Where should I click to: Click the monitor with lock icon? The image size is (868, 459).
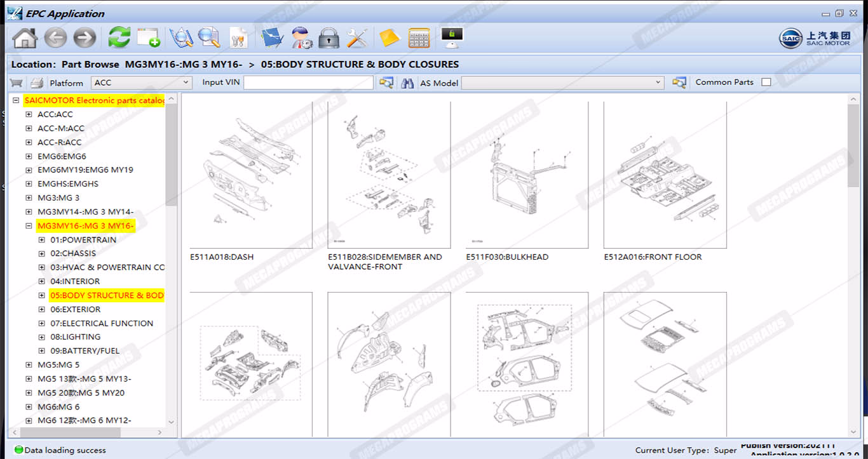[452, 37]
